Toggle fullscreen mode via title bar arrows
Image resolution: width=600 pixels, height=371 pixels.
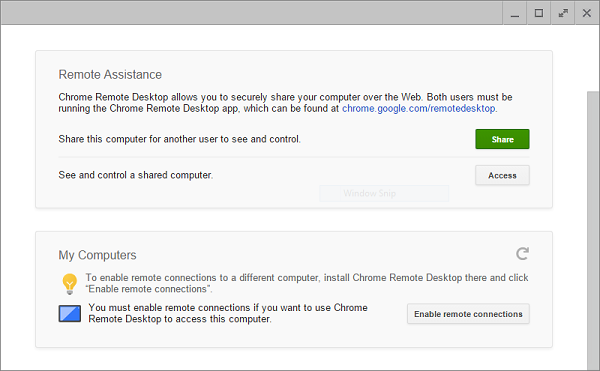[x=563, y=13]
